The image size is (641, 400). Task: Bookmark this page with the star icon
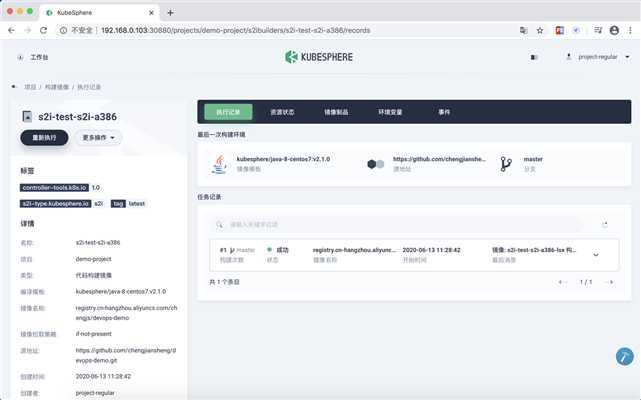(540, 30)
